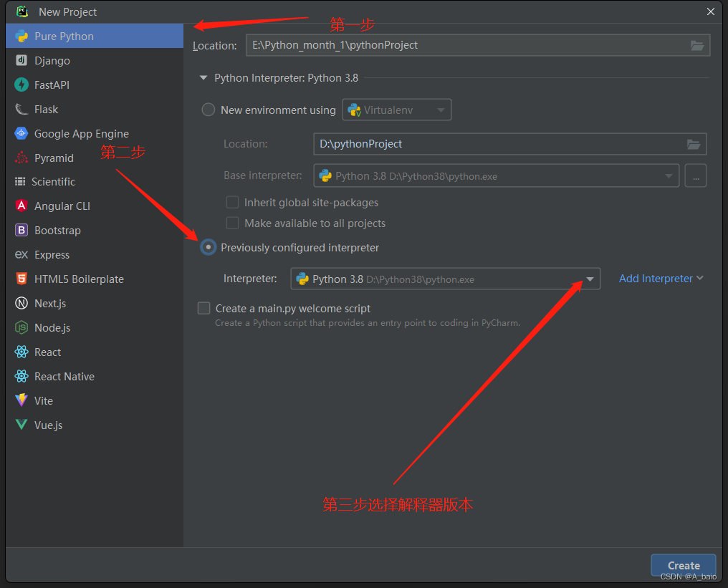Select Django project type

coord(95,60)
